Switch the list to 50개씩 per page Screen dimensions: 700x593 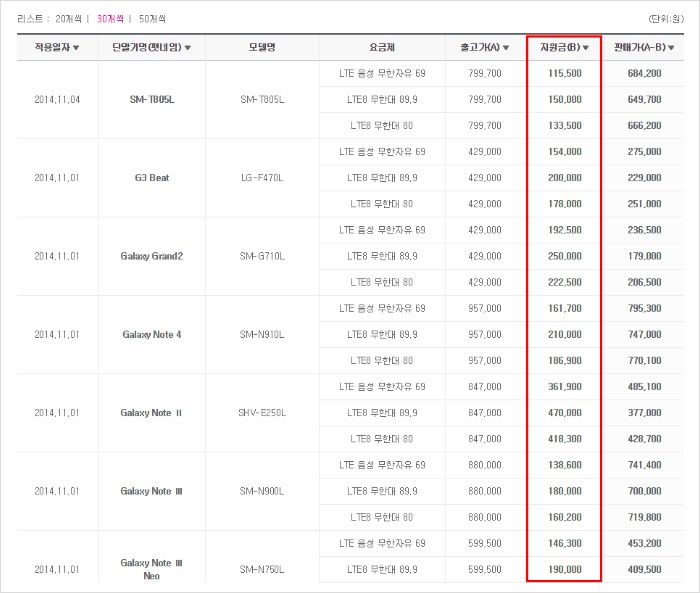point(152,19)
